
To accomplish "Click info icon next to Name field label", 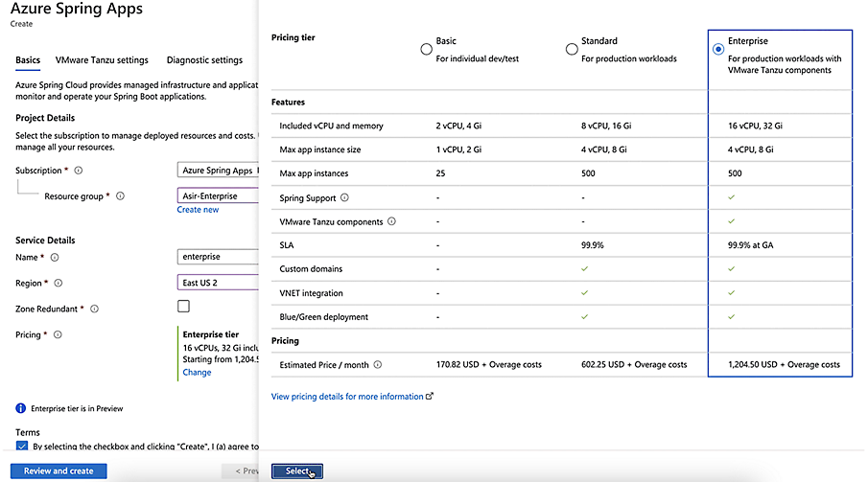I will pos(55,258).
